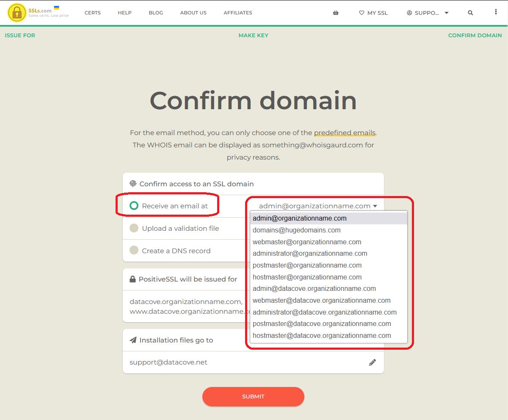
Task: Click the fingerprint icon beside Confirm access
Action: click(x=133, y=184)
